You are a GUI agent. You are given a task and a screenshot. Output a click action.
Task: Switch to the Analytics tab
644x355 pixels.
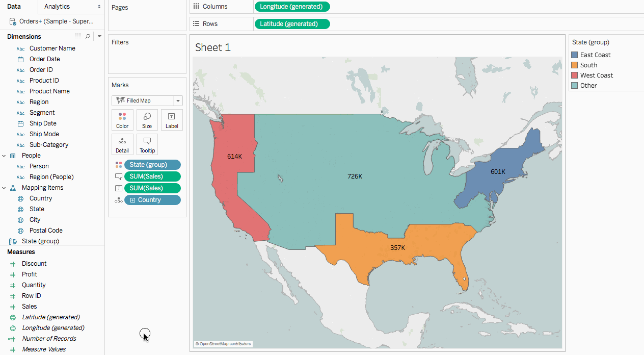point(58,7)
